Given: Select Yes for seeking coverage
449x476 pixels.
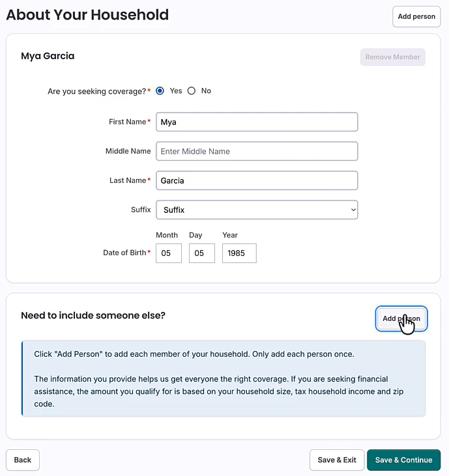Looking at the screenshot, I should tap(160, 91).
